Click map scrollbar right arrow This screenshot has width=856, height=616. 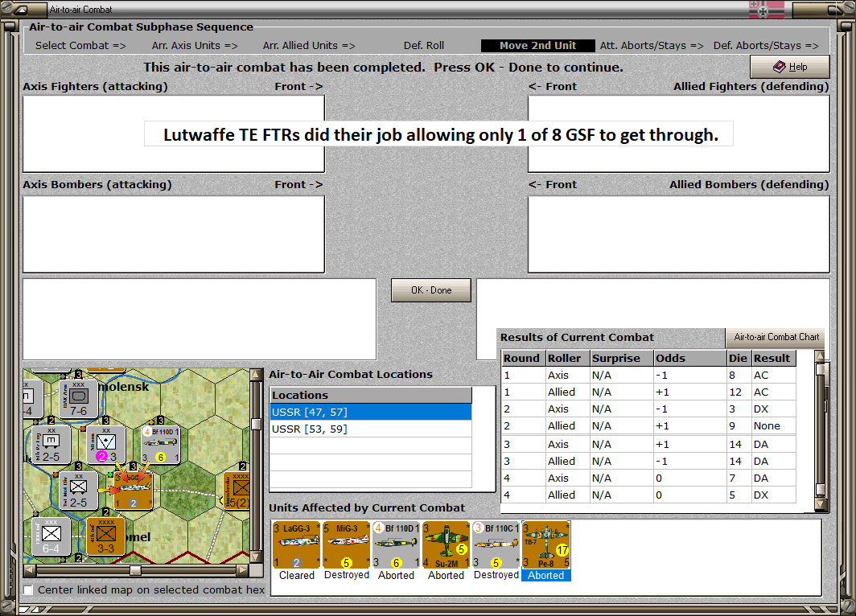[x=242, y=571]
